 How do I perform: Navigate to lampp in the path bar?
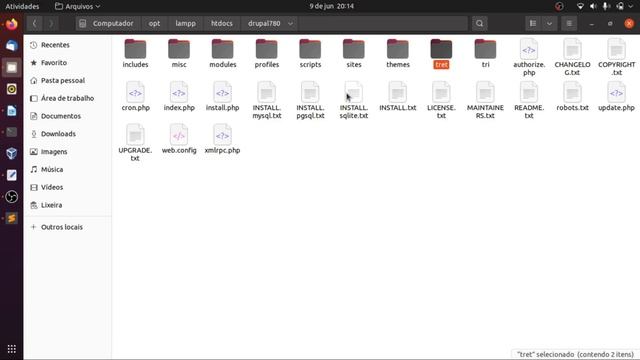pyautogui.click(x=185, y=24)
